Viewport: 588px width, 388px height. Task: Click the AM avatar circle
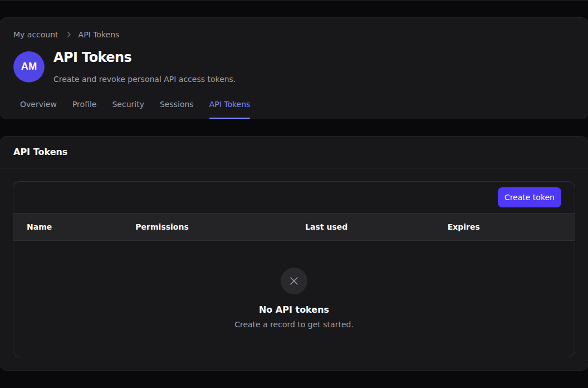[29, 67]
